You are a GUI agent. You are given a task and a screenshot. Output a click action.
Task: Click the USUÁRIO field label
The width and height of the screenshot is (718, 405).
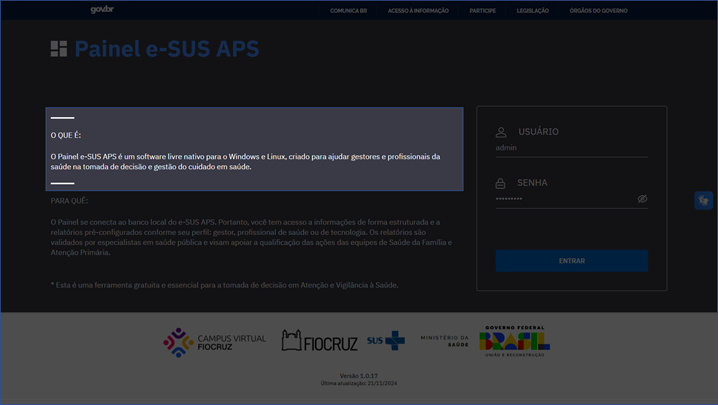click(538, 132)
